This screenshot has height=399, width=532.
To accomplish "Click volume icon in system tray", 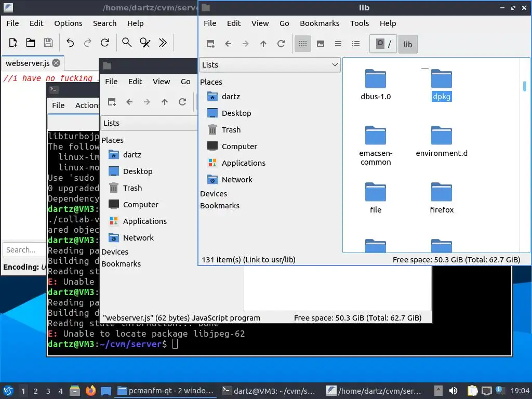I will point(453,391).
